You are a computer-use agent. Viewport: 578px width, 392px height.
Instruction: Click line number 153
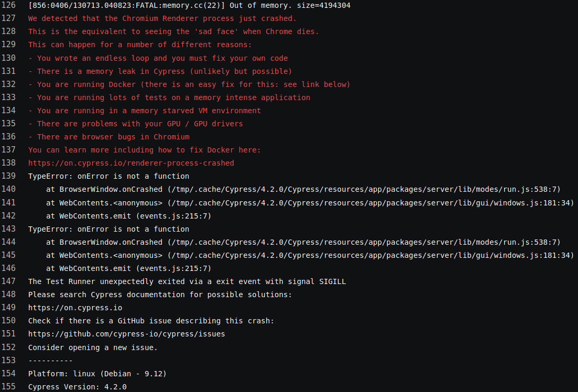pyautogui.click(x=8, y=361)
